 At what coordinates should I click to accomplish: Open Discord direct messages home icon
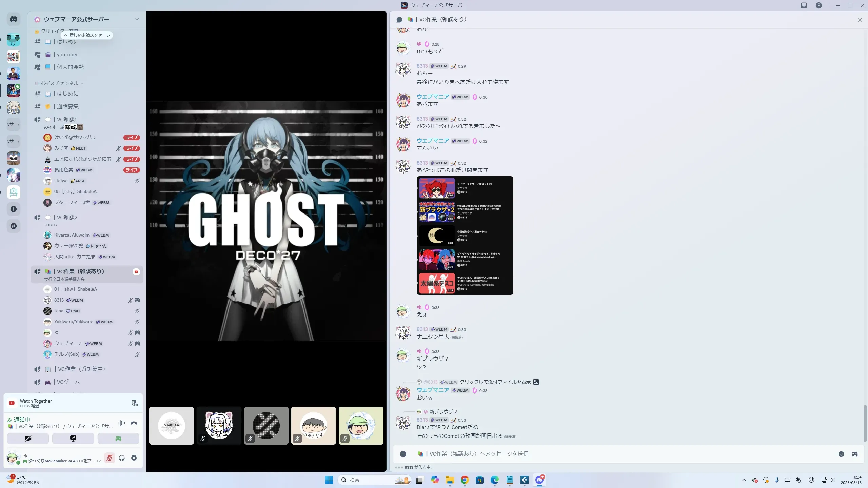point(14,19)
